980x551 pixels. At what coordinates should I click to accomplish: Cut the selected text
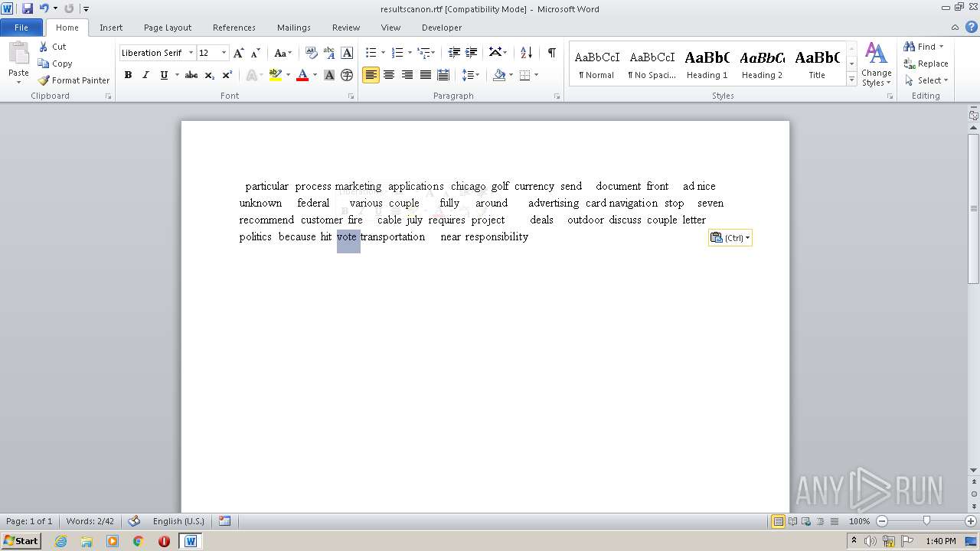point(52,47)
